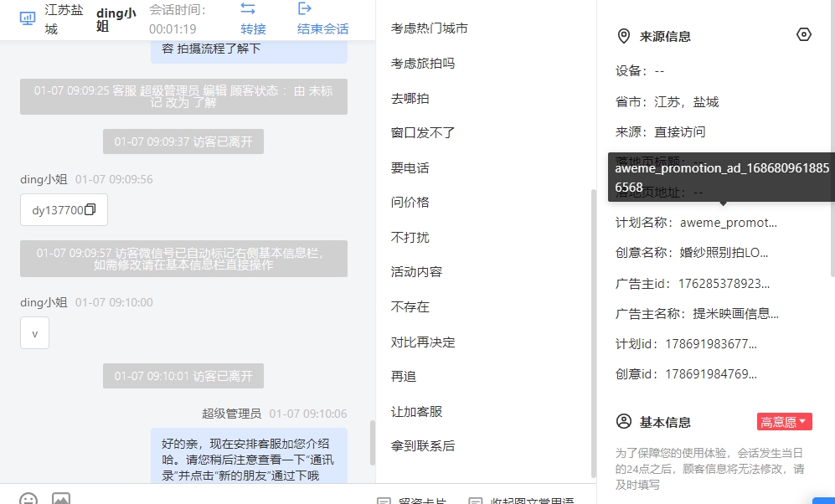This screenshot has width=835, height=504.
Task: Select quick reply 问价格
Action: (x=410, y=203)
